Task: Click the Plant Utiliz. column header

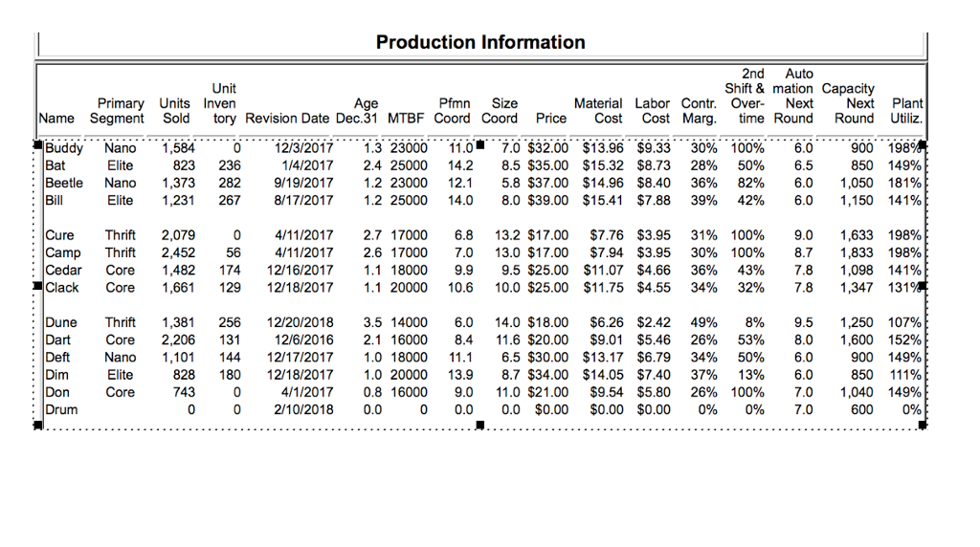Action: coord(905,111)
